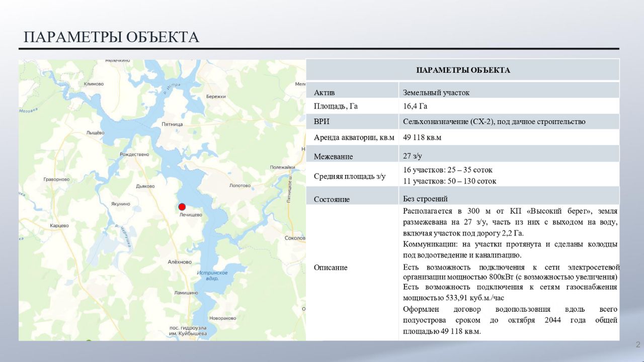The image size is (644, 362).
Task: Click the Лопотово label on the map
Action: tap(240, 186)
